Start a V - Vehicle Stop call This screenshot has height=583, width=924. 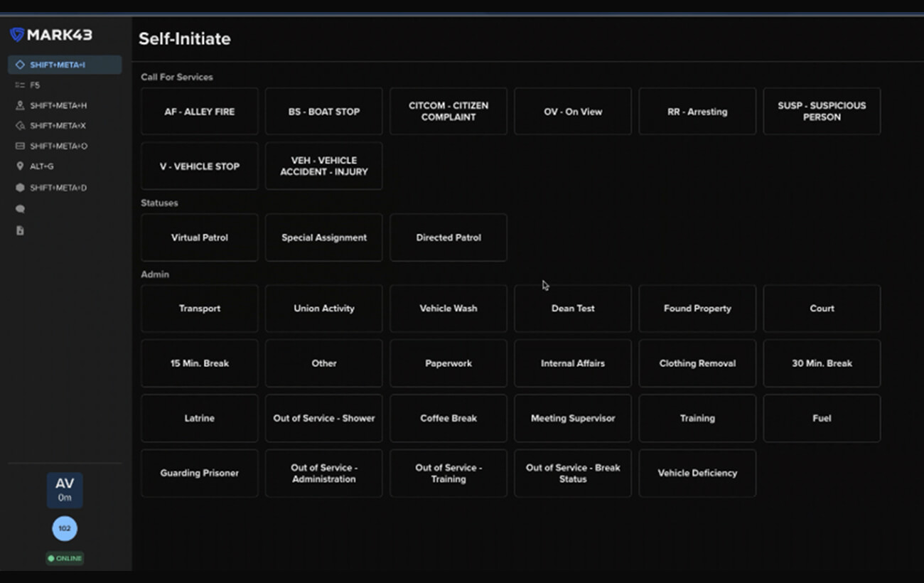tap(199, 166)
